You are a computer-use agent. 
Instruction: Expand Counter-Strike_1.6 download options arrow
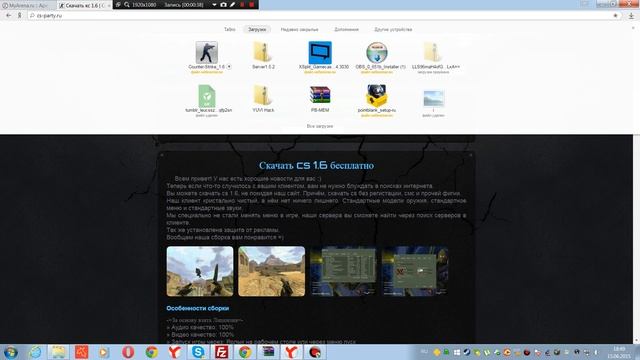coord(229,67)
